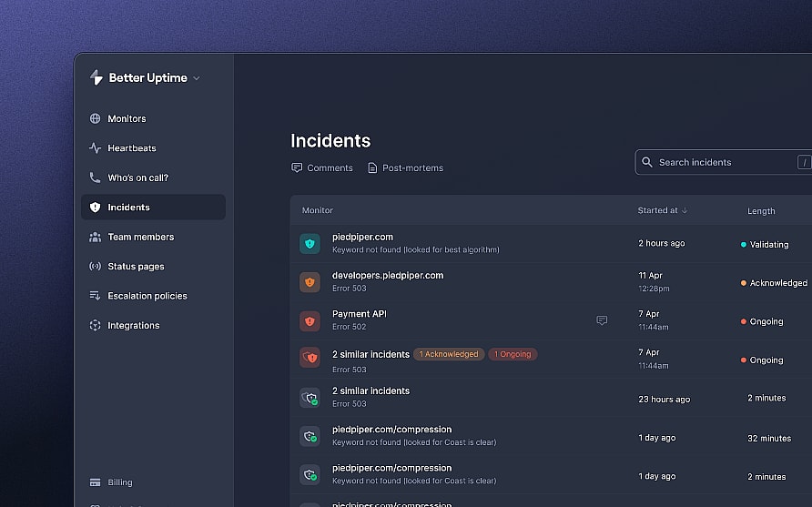
Task: Click the 11 Apr 12:28pm timestamp
Action: (x=654, y=282)
